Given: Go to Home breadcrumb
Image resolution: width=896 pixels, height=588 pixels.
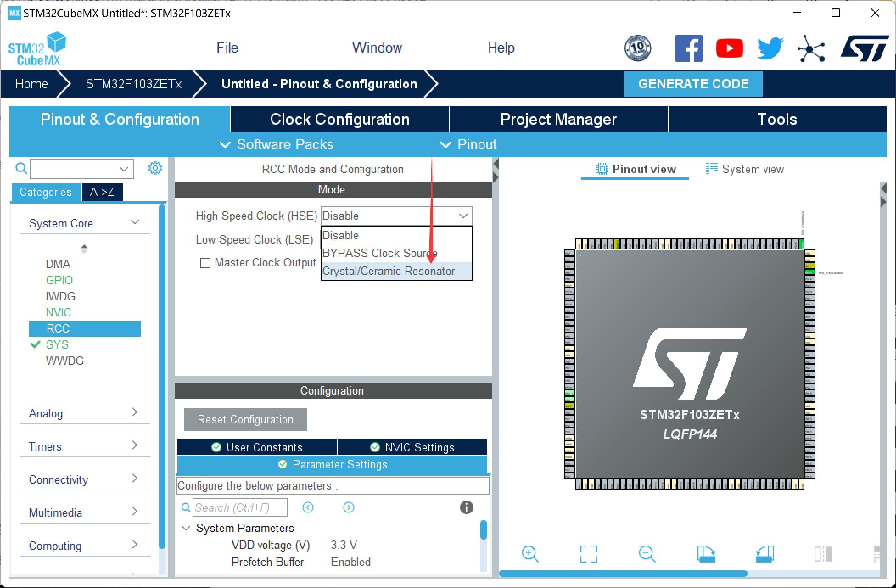Looking at the screenshot, I should pyautogui.click(x=31, y=84).
